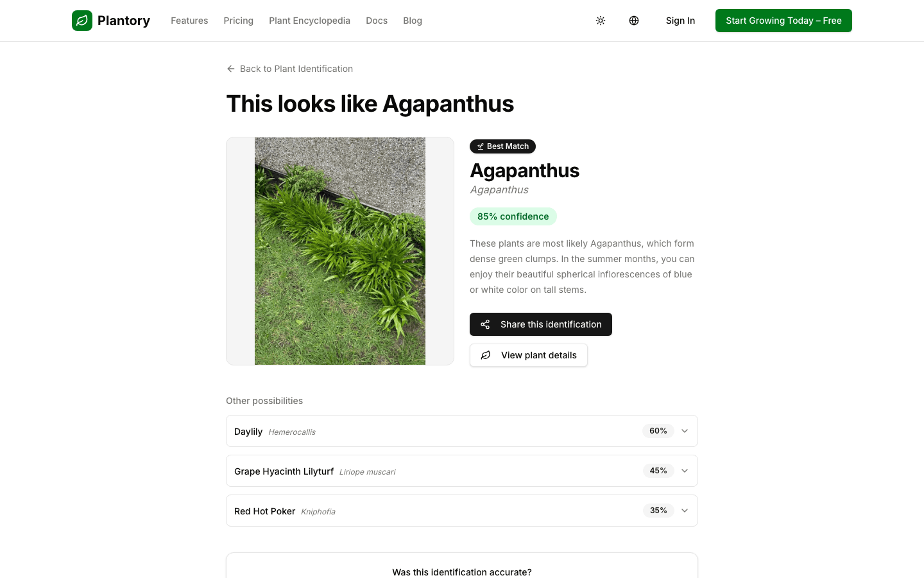Open the uploaded Agapanthus plant photo
Viewport: 924px width, 578px height.
[x=340, y=251]
